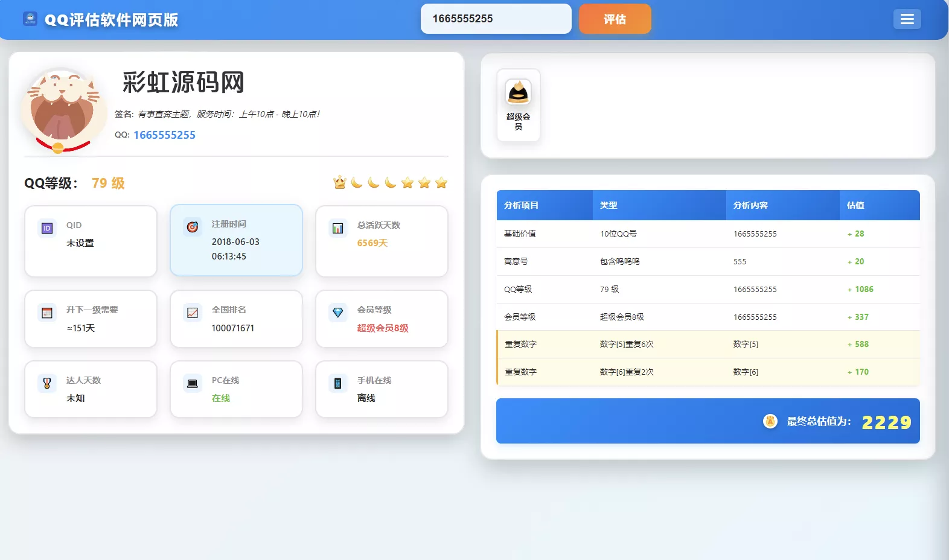
Task: Click the 手机在线 phone icon
Action: click(x=338, y=383)
